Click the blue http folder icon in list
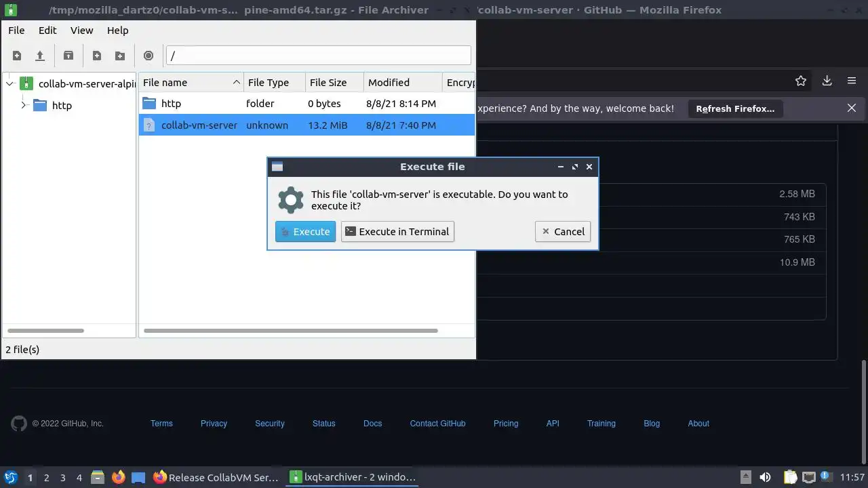The width and height of the screenshot is (868, 488). pyautogui.click(x=149, y=104)
